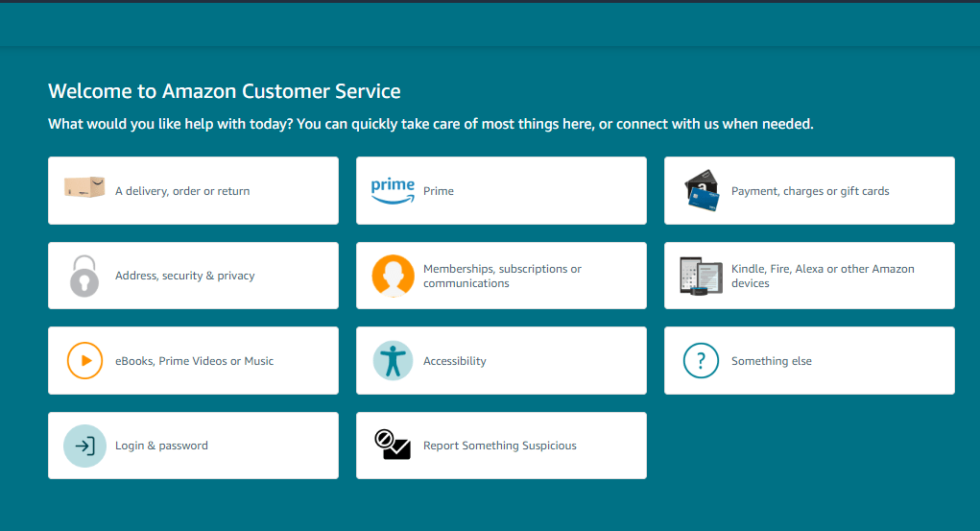Viewport: 980px width, 531px height.
Task: Open 'Payment, charges or gift cards' option
Action: pos(810,191)
